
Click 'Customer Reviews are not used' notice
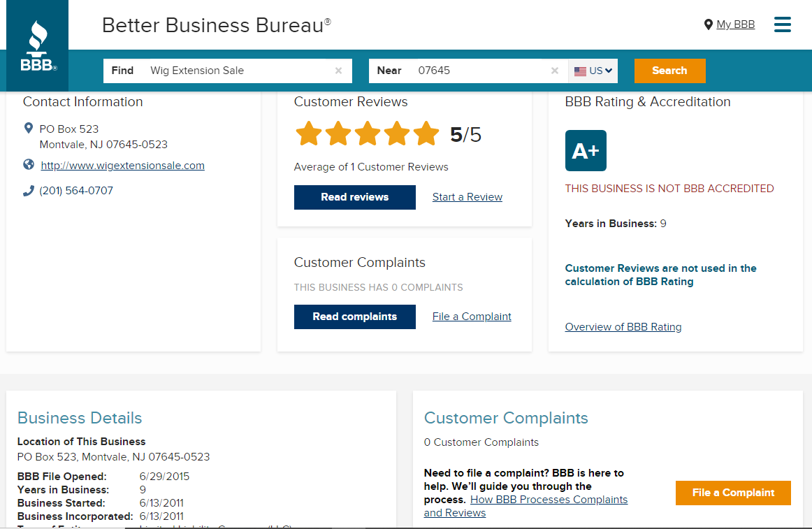(x=661, y=275)
